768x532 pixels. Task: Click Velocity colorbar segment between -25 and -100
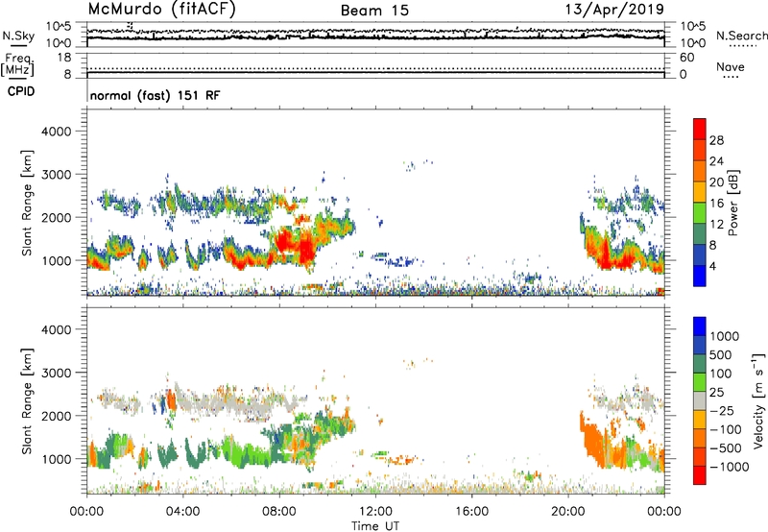click(x=700, y=420)
